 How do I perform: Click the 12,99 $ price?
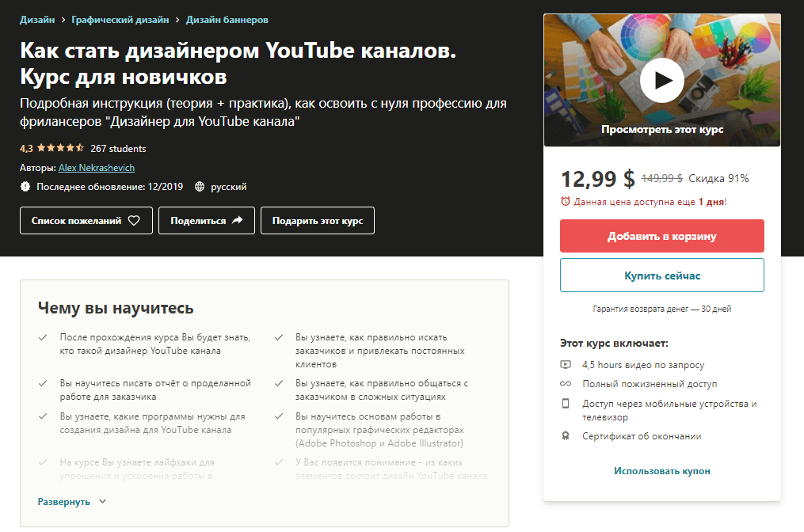coord(598,179)
